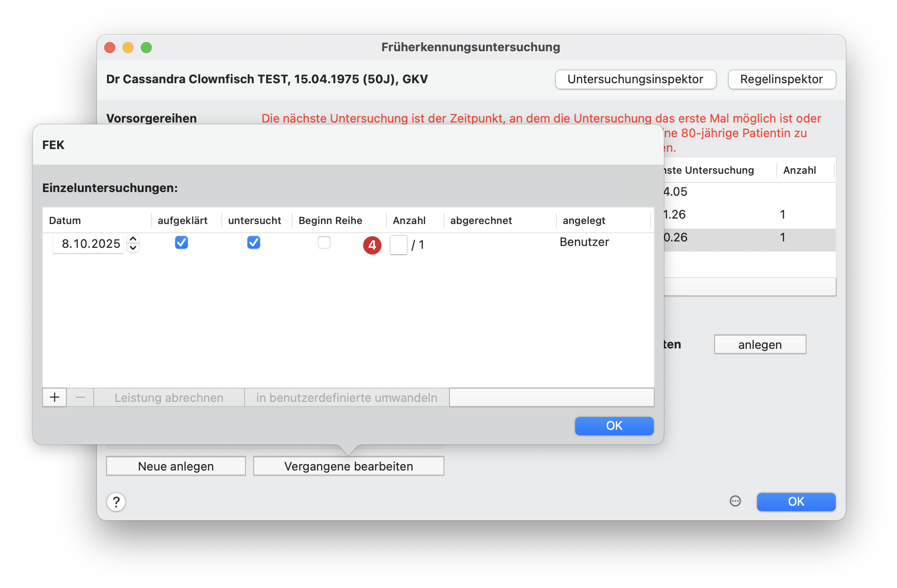Click red number 4 marker badge

click(372, 245)
